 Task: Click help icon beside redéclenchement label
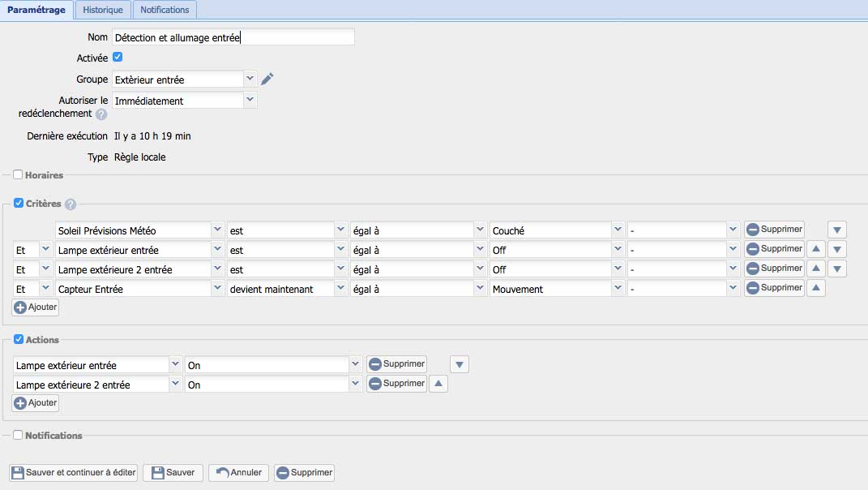point(101,114)
